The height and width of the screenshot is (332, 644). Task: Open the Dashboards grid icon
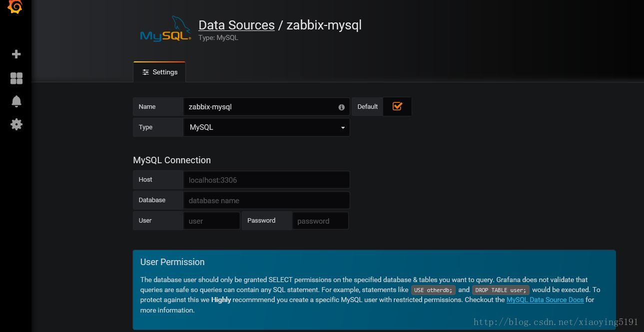16,78
